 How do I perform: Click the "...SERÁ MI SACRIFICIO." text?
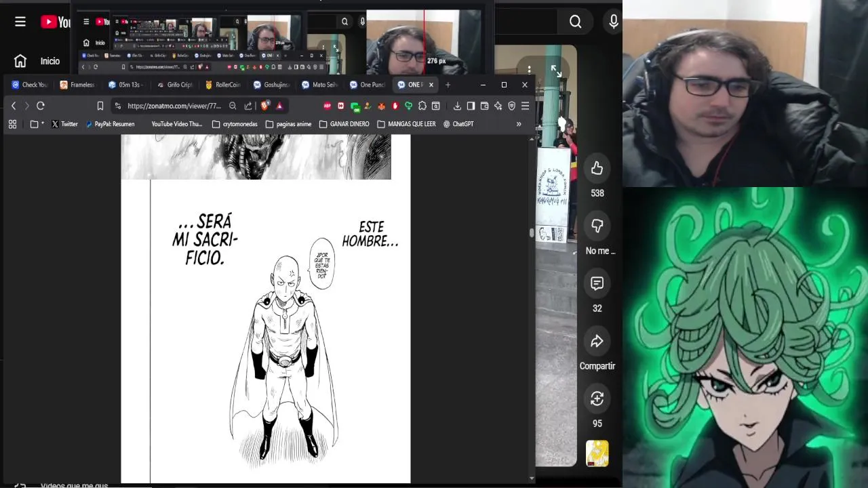(205, 239)
